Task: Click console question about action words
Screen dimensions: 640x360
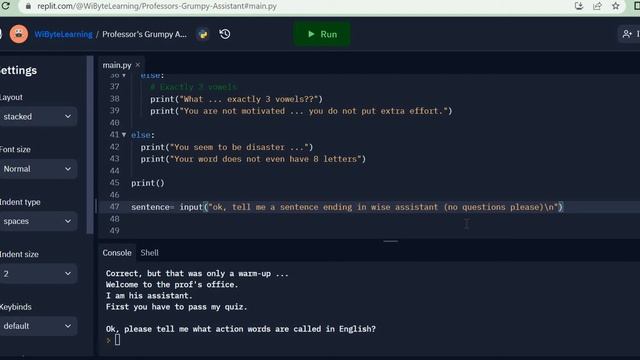Action: point(241,329)
